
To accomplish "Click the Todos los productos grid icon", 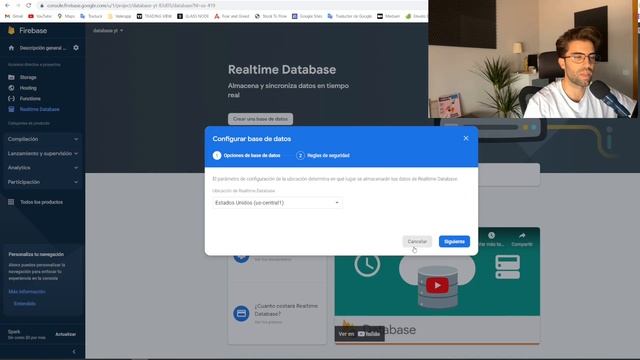I will (x=11, y=202).
